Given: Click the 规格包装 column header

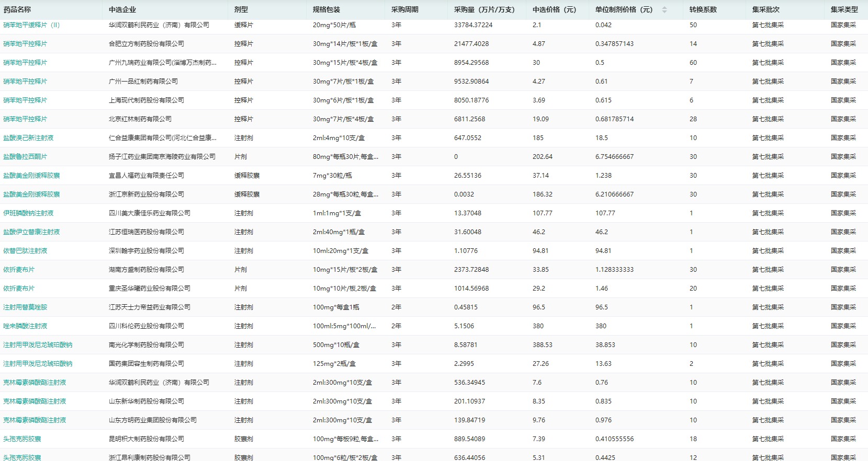Looking at the screenshot, I should 326,9.
